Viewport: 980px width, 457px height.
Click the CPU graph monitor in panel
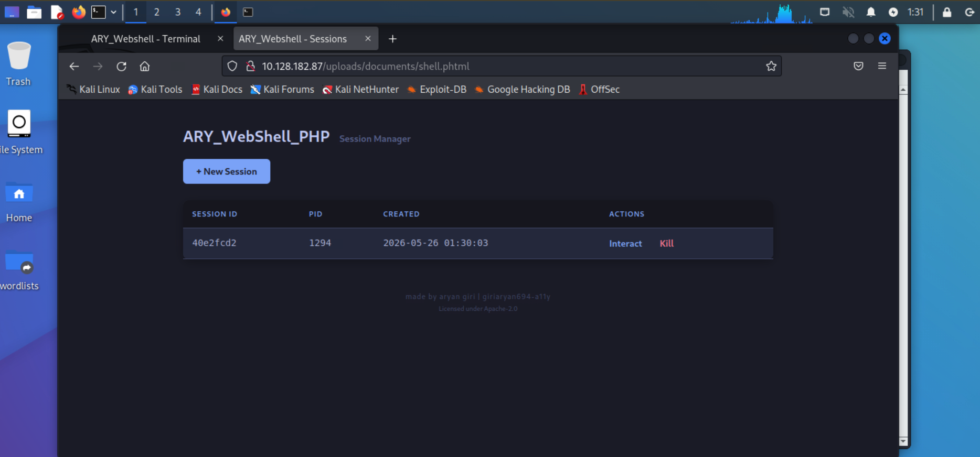pyautogui.click(x=771, y=13)
